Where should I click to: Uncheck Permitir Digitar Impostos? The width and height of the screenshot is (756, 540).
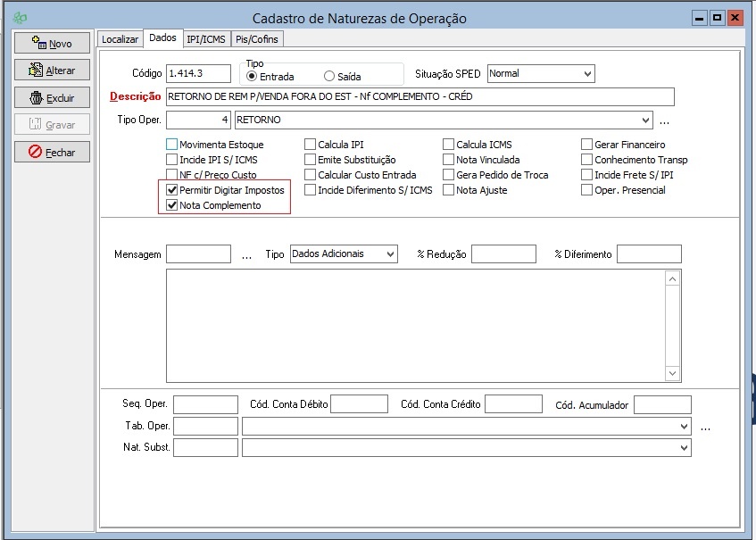tap(172, 190)
